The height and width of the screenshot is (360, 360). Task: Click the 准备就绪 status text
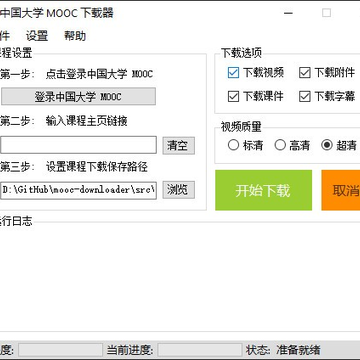[298, 350]
